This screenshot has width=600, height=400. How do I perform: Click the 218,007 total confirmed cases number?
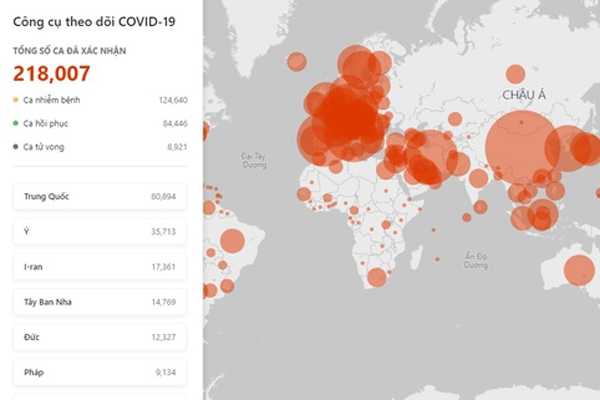pyautogui.click(x=52, y=73)
